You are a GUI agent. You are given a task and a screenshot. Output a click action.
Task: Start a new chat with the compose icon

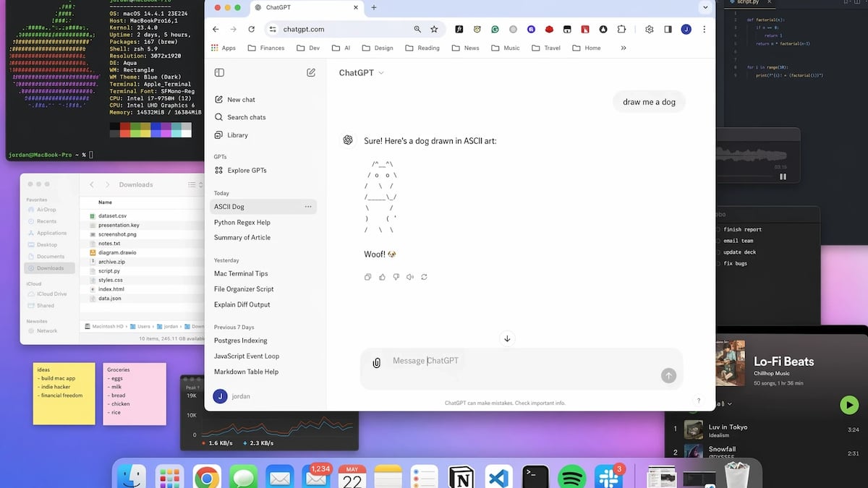pos(311,72)
